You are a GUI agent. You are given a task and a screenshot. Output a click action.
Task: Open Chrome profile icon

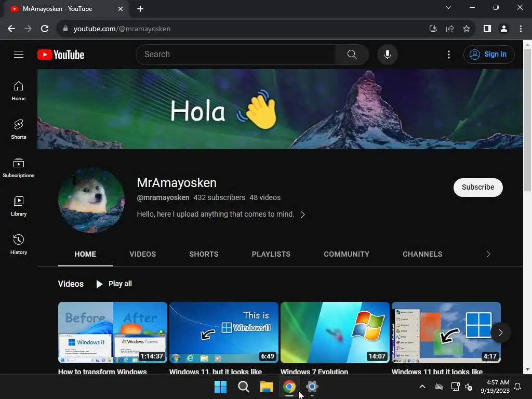click(504, 29)
